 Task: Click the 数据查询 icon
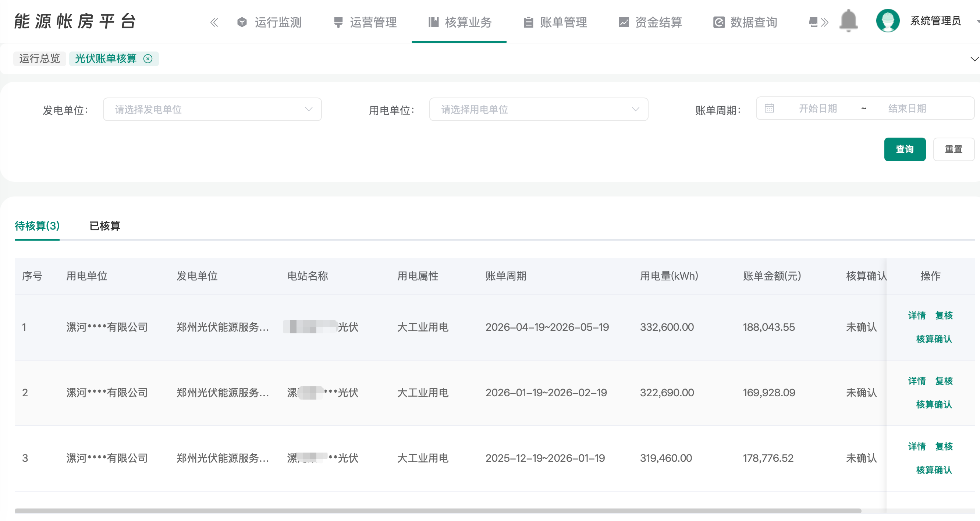click(719, 22)
